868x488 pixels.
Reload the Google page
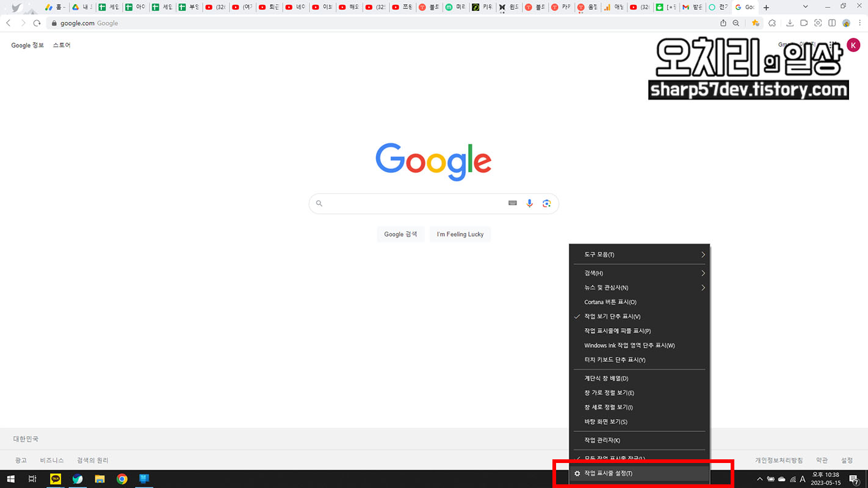37,23
